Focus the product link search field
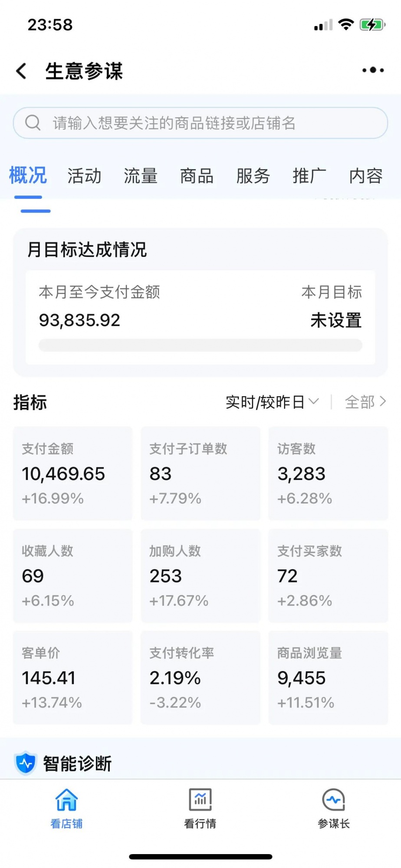The height and width of the screenshot is (868, 401). coord(208,123)
